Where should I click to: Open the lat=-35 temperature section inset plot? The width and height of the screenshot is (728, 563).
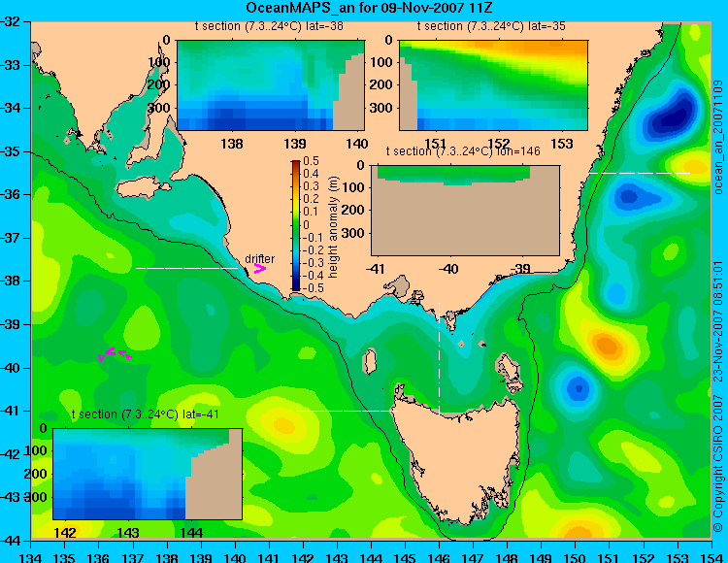(493, 85)
